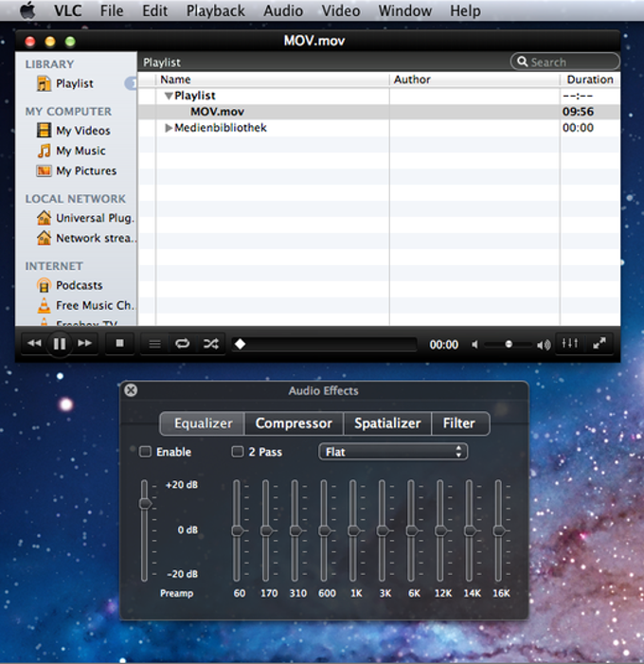This screenshot has width=644, height=664.
Task: Open the Playback menu
Action: (x=216, y=10)
